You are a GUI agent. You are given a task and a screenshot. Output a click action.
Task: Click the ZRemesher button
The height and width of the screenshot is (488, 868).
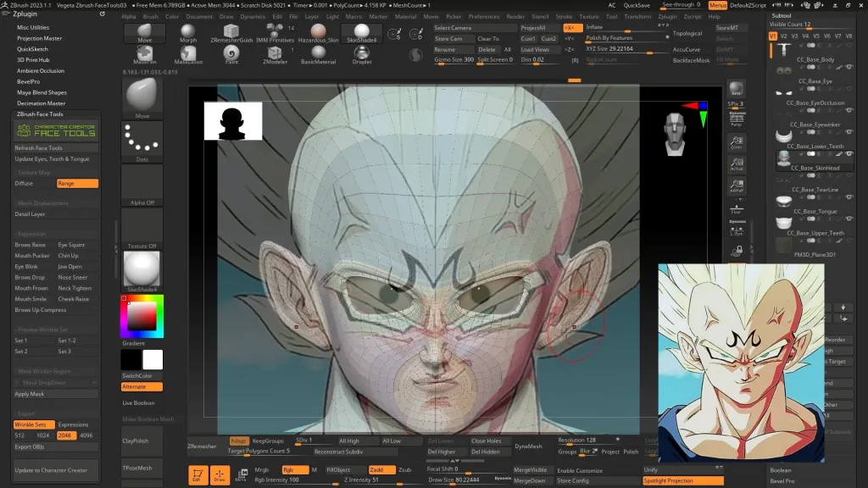pos(202,446)
